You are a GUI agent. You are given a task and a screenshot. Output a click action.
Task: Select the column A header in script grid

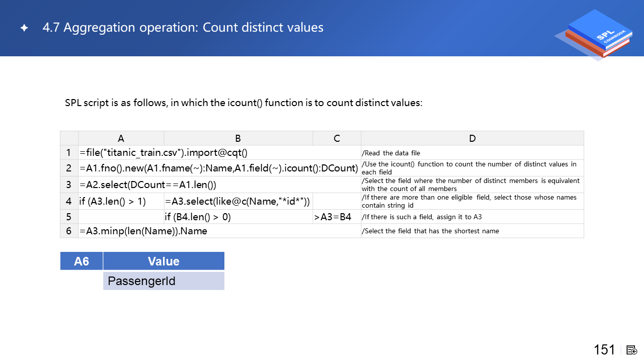tap(121, 138)
